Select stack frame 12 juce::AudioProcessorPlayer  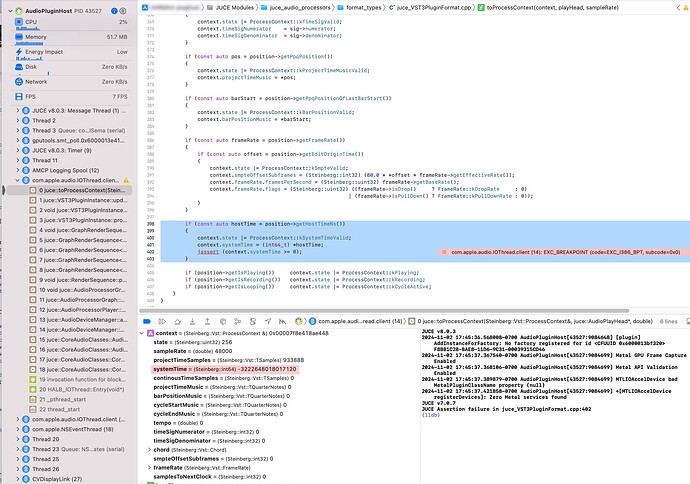pos(78,310)
